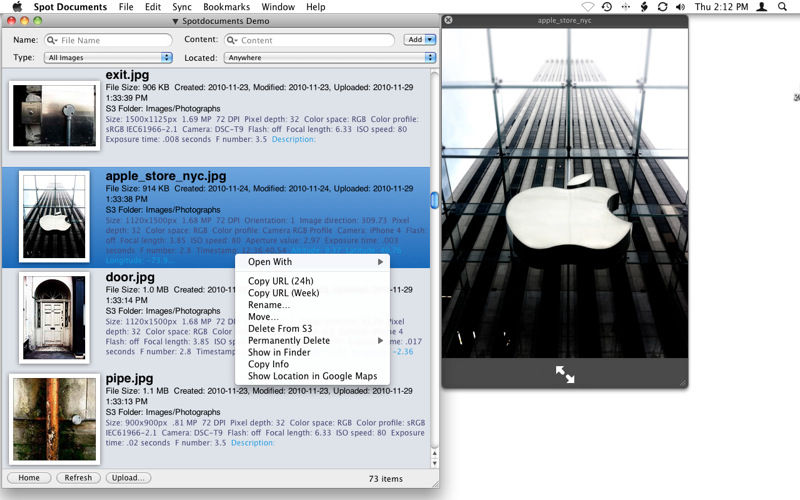Expand preview to full screen arrows
The image size is (800, 500).
point(565,374)
